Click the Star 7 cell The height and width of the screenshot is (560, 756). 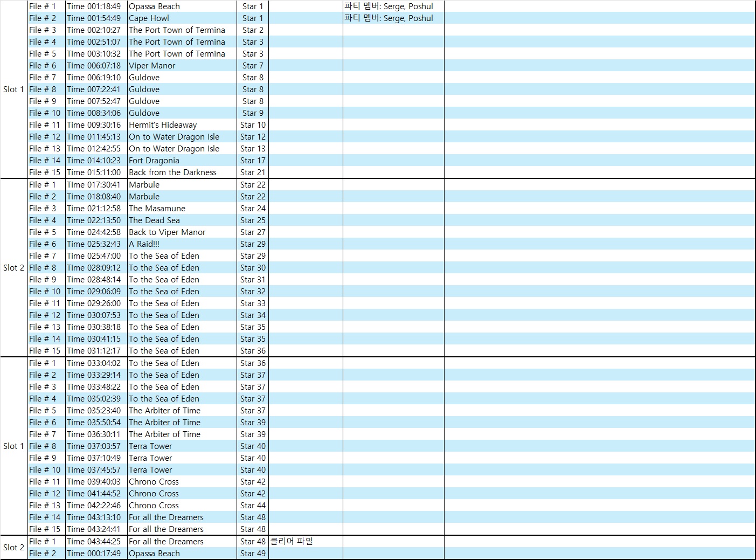click(253, 66)
